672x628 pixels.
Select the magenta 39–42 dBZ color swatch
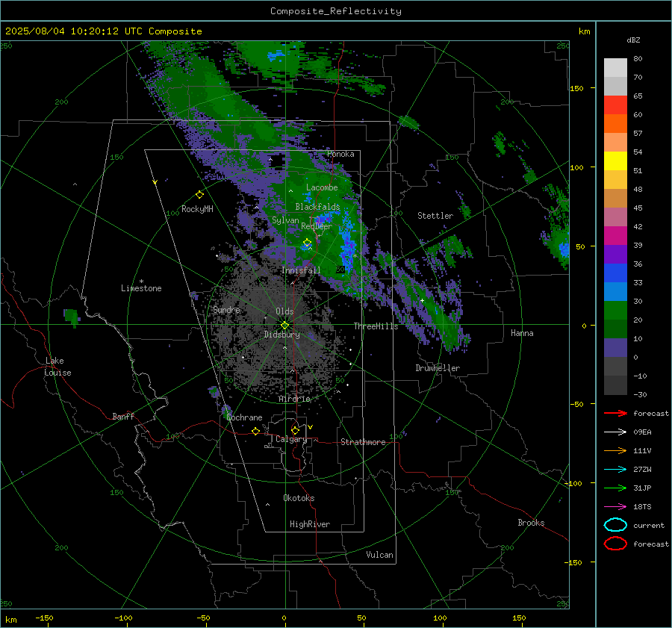coord(615,235)
